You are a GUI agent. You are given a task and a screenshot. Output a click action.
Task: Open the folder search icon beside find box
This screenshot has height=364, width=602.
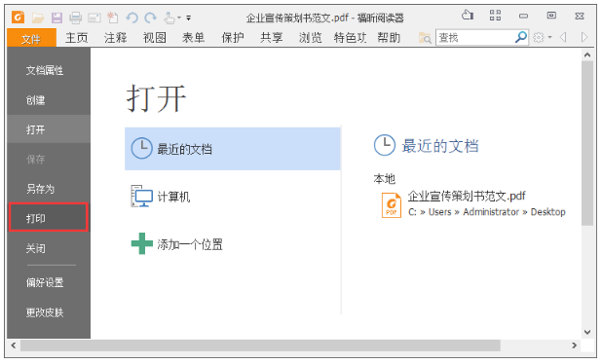coord(425,38)
